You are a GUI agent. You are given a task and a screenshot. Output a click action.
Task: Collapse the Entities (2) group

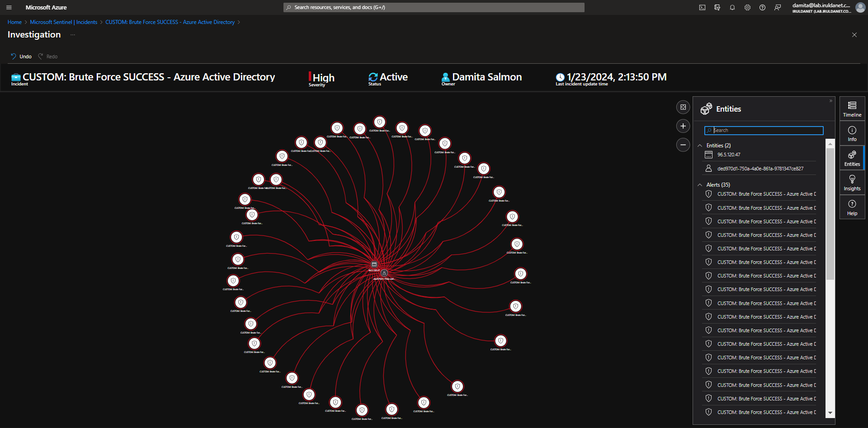pos(700,146)
